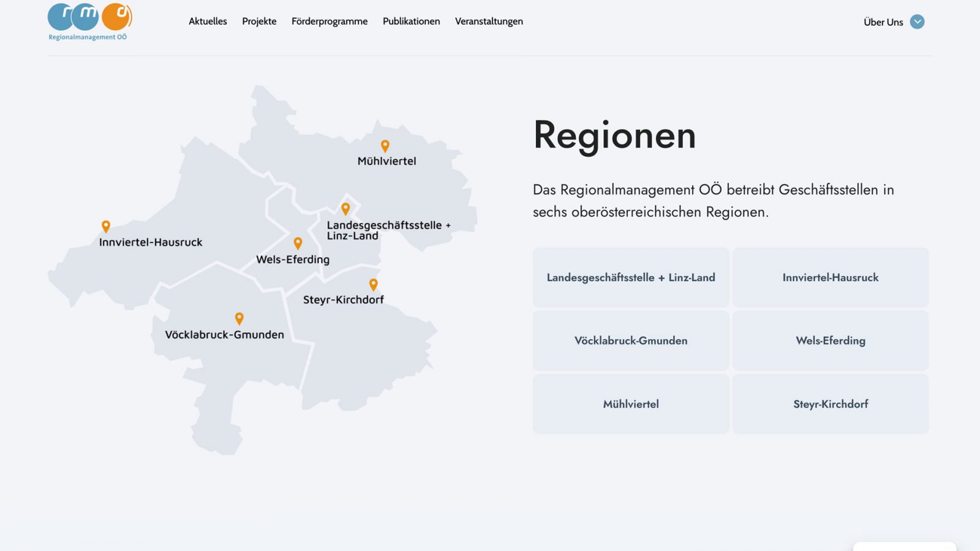Click the Mühlviertel label on the map
This screenshot has width=980, height=551.
point(386,161)
